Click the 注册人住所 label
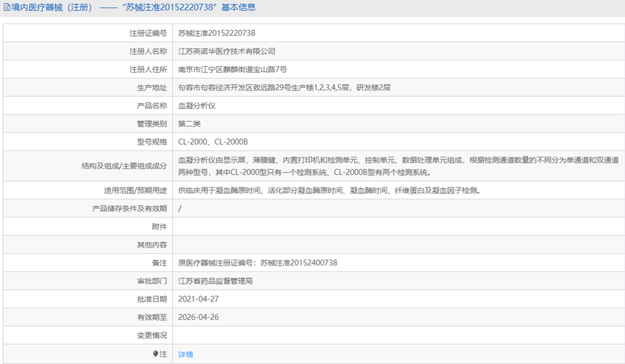This screenshot has width=625, height=364. 149,69
